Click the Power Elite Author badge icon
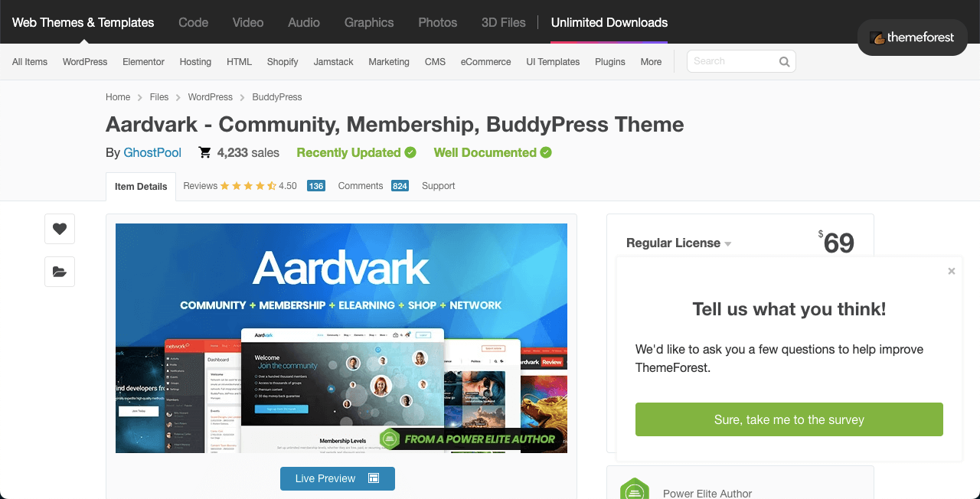 click(635, 490)
